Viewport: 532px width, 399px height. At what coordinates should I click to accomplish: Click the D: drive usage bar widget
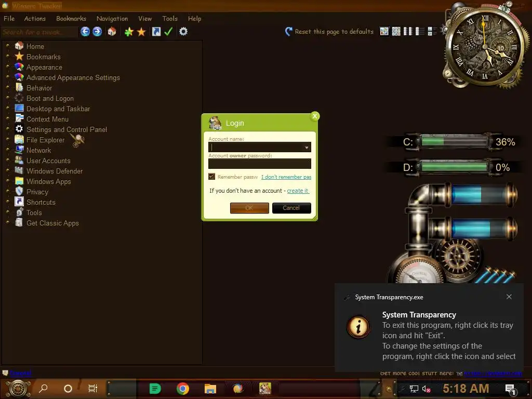click(x=454, y=167)
